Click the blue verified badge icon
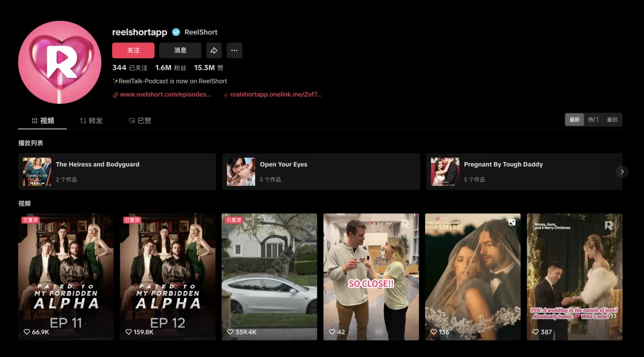This screenshot has width=644, height=357. pyautogui.click(x=176, y=32)
